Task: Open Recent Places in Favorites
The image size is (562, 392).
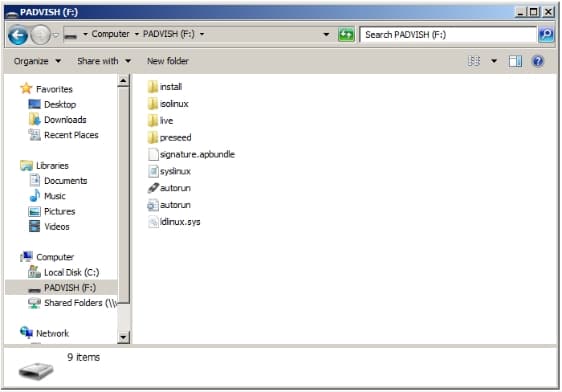Action: 71,135
